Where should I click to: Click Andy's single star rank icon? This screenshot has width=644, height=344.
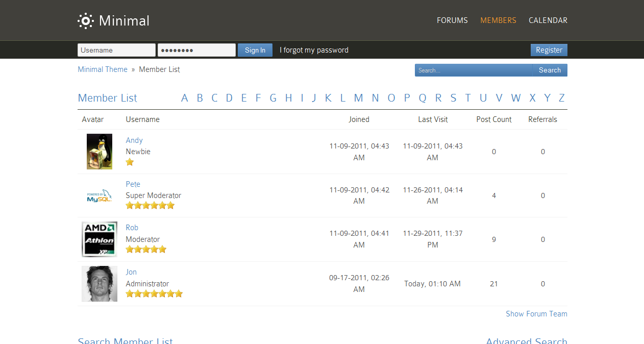coord(130,162)
